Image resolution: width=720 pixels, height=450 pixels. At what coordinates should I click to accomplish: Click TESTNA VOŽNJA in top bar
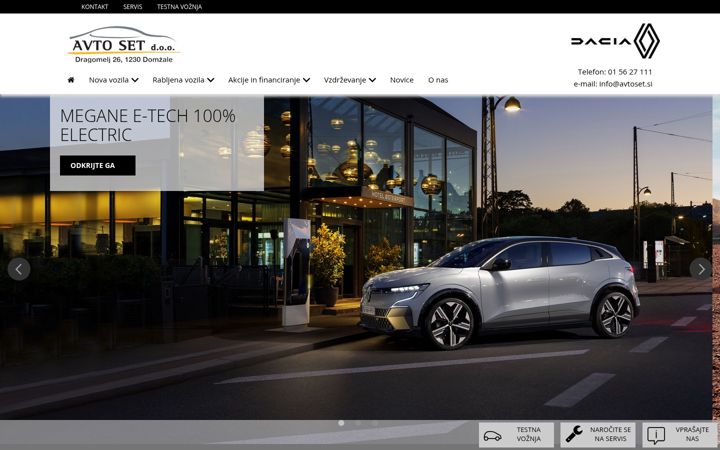point(180,7)
